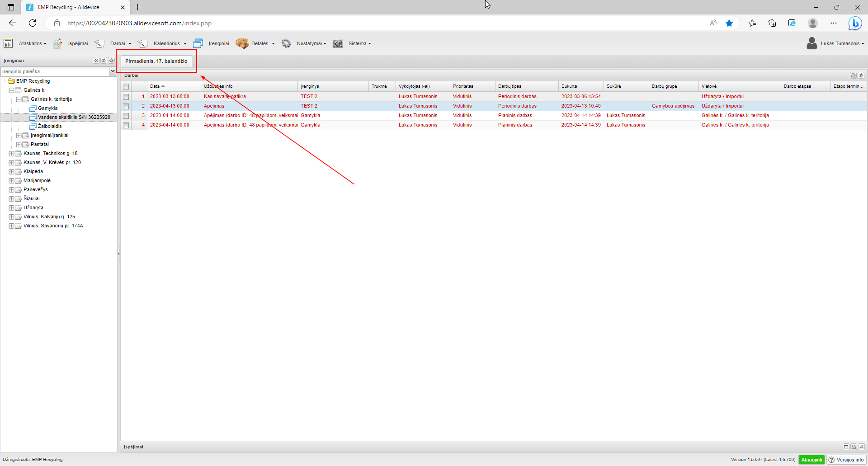Viewport: 868px width, 466px height.
Task: Click the Įrenginiai devices toolbar icon
Action: click(x=198, y=43)
